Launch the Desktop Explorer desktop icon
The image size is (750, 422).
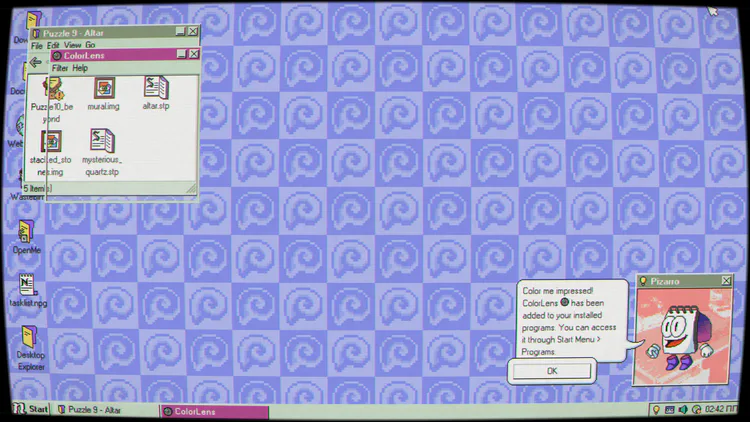click(x=29, y=337)
